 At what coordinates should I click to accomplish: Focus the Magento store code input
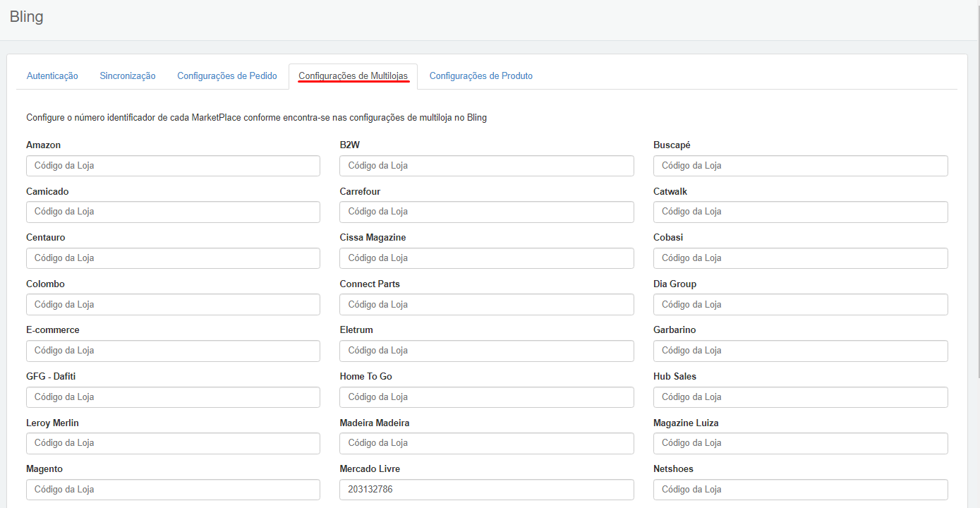click(173, 490)
